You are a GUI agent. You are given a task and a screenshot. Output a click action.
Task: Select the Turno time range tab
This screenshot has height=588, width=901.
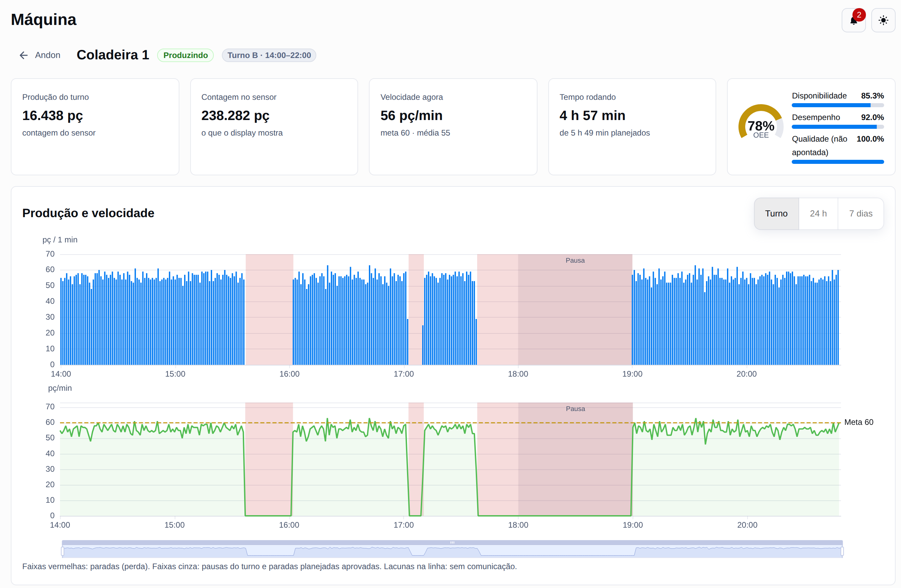click(x=776, y=213)
